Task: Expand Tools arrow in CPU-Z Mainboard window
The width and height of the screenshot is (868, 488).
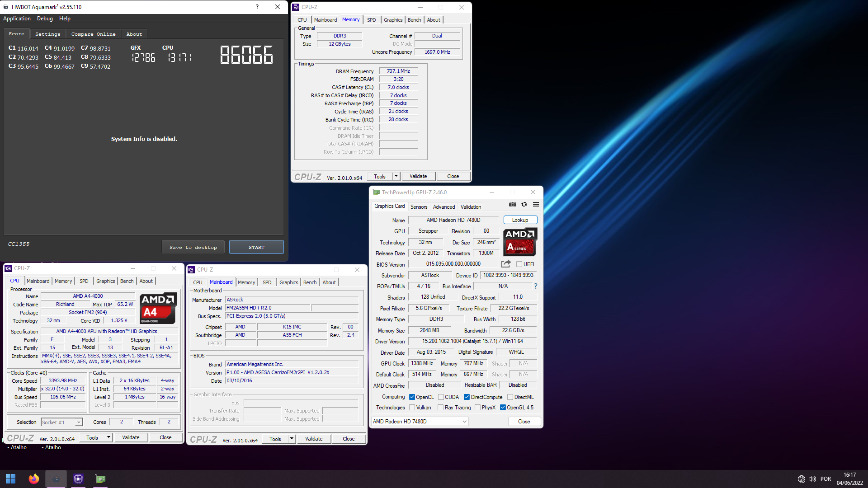Action: tap(292, 439)
